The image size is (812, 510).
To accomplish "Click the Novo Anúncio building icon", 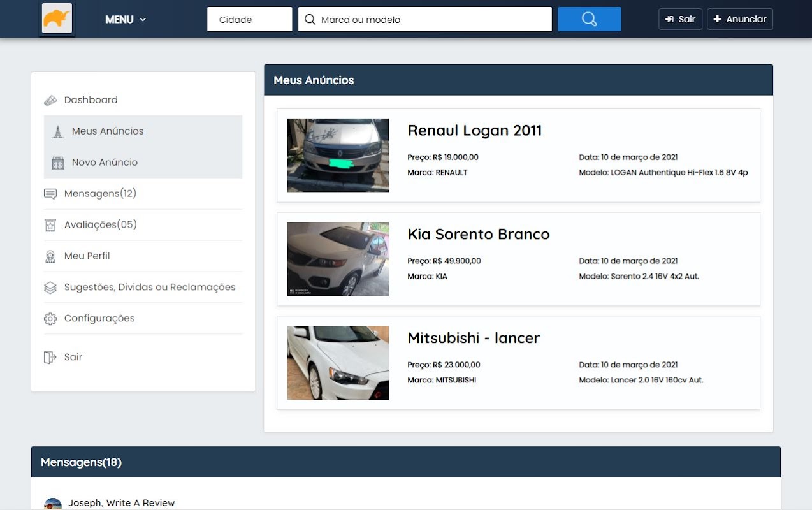I will 58,163.
